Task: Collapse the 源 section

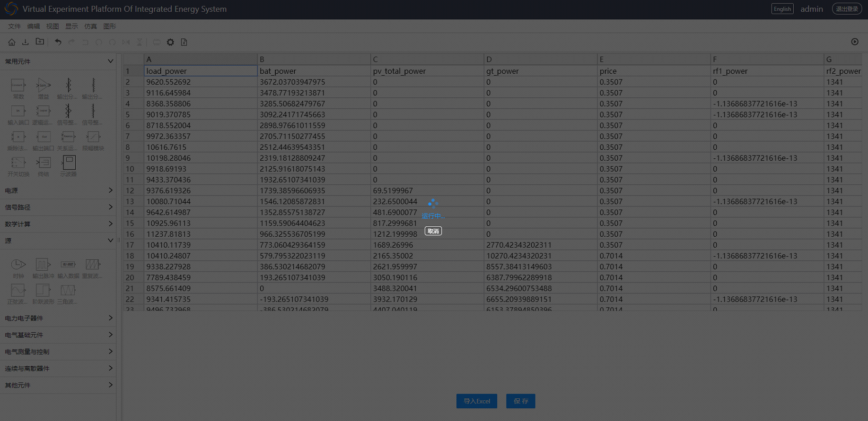Action: point(110,241)
